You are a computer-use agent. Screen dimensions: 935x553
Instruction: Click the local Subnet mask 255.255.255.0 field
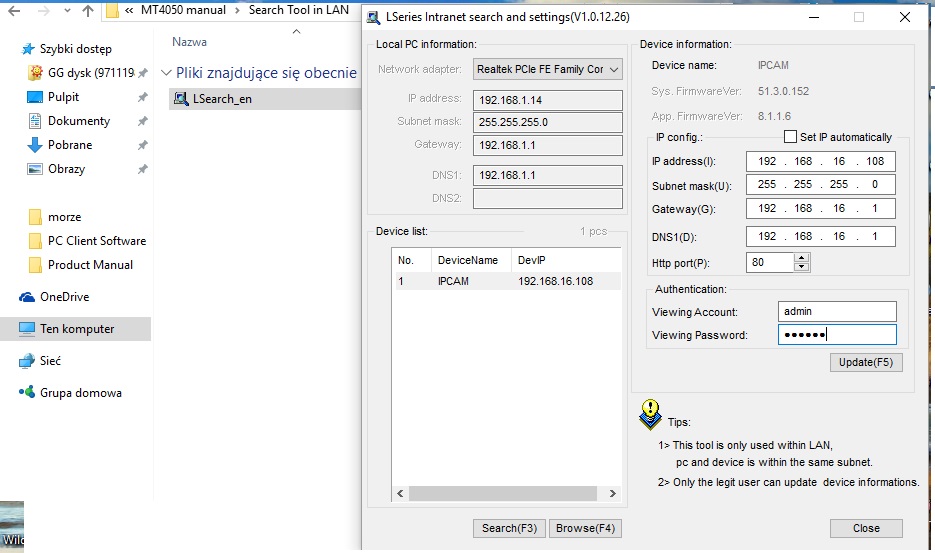click(547, 122)
